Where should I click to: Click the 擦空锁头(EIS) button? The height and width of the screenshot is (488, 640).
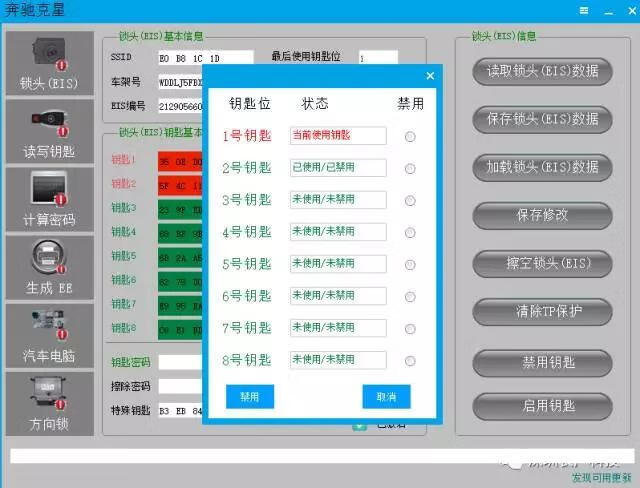click(x=542, y=264)
